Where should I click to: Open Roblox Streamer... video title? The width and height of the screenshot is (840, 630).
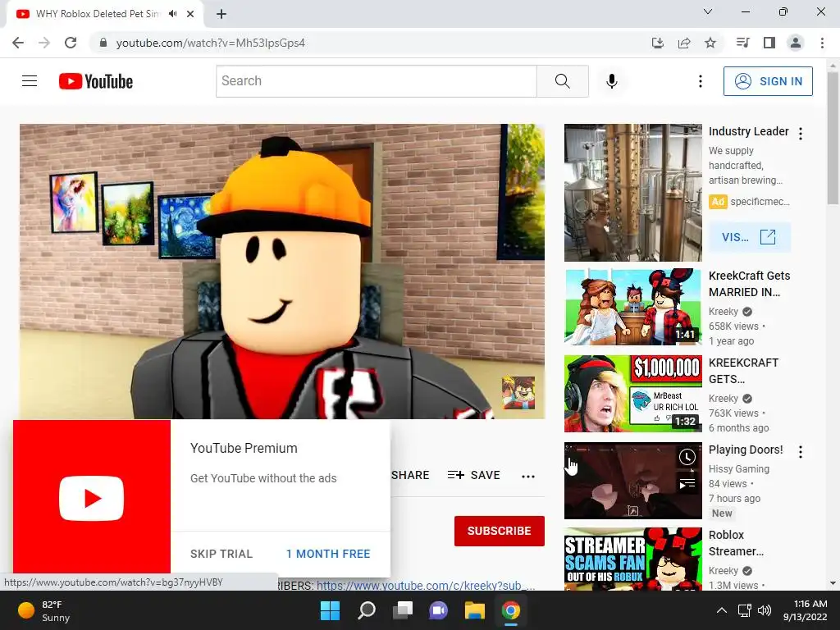click(736, 543)
